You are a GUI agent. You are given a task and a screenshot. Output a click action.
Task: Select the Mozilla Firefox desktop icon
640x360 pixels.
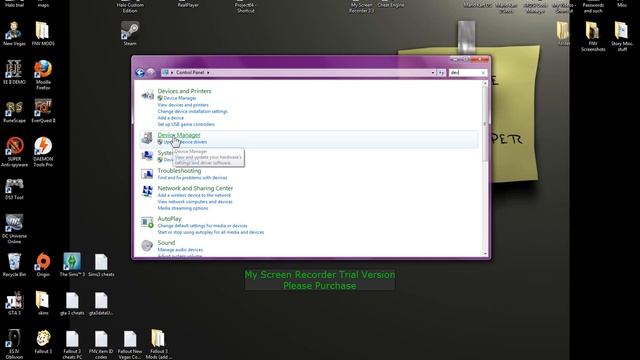(x=43, y=75)
